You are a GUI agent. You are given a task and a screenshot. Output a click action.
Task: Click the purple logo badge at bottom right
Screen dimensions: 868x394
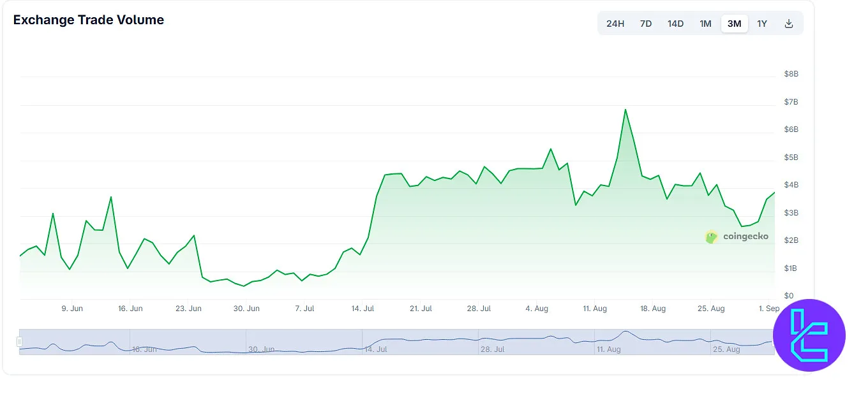809,335
